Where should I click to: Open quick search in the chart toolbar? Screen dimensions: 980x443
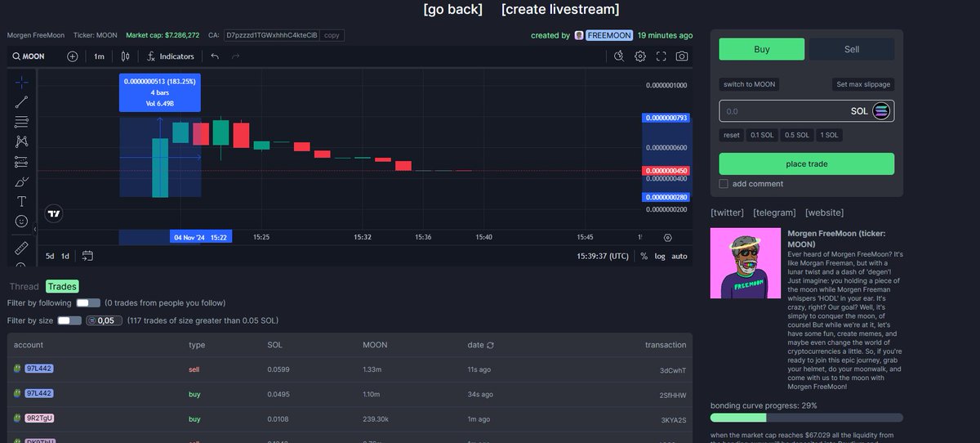[619, 56]
